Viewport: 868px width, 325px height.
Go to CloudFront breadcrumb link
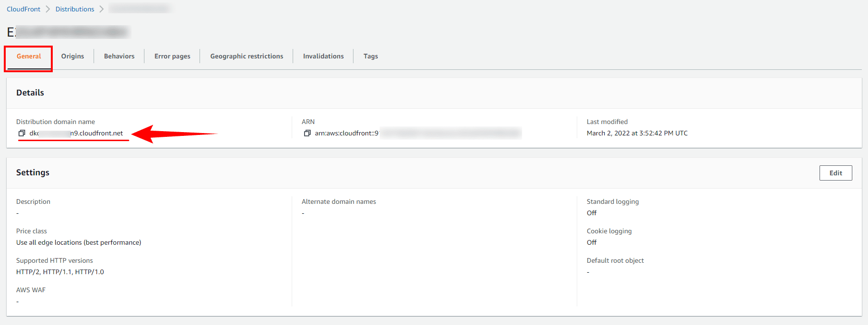24,9
